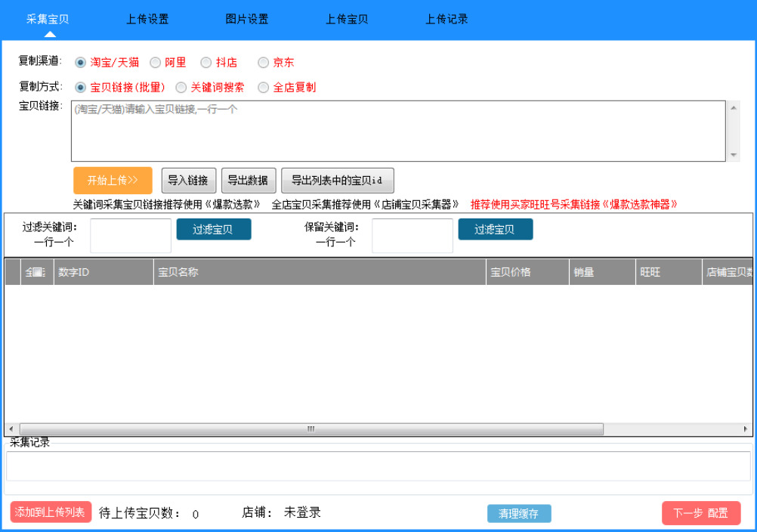
Task: Click 导出列表中的宝贝id button
Action: coord(337,181)
